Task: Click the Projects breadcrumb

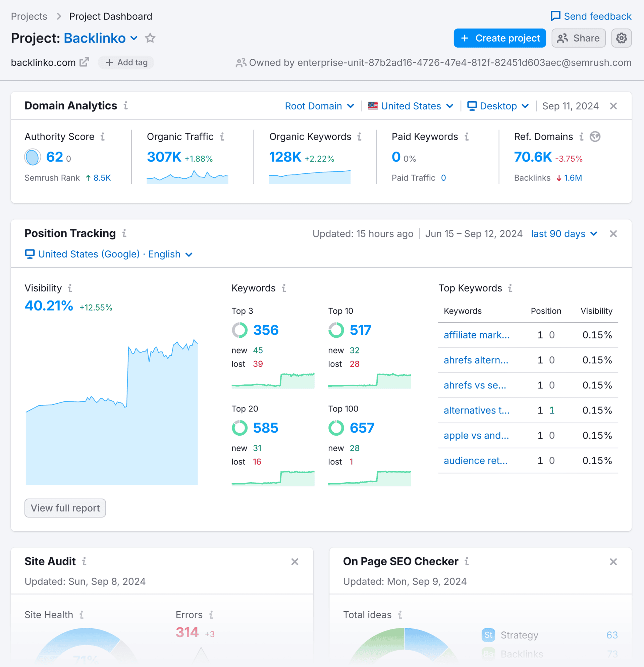Action: pyautogui.click(x=29, y=16)
